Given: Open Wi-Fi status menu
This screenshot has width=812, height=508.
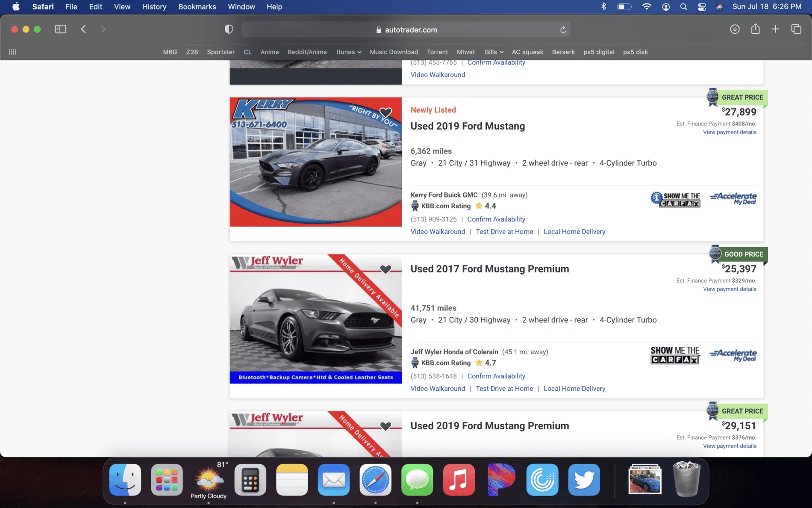Looking at the screenshot, I should click(647, 6).
